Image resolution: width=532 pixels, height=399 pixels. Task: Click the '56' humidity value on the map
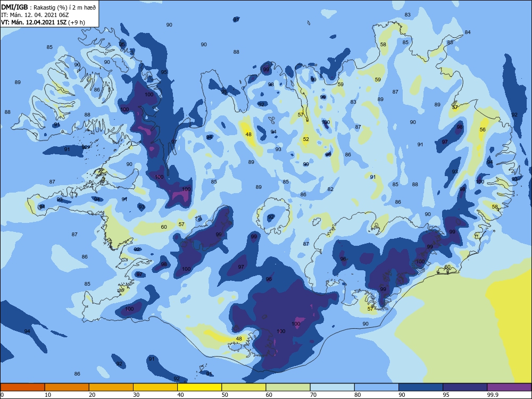coord(483,130)
